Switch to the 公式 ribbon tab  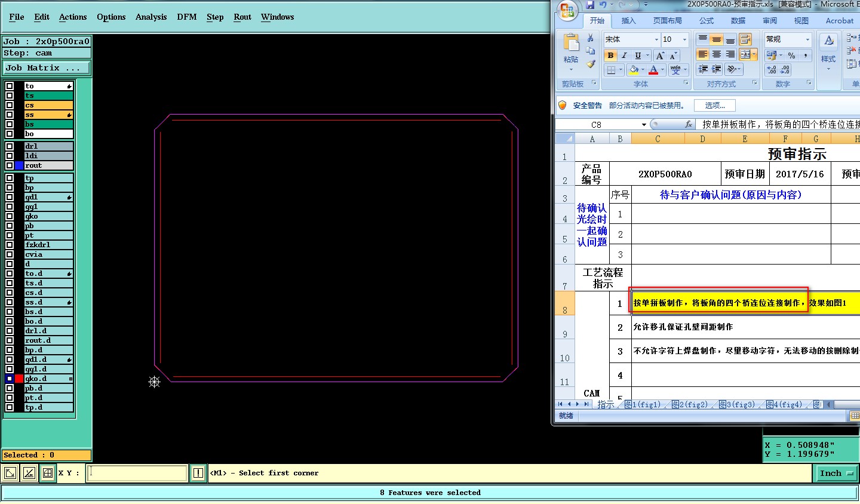[x=707, y=20]
